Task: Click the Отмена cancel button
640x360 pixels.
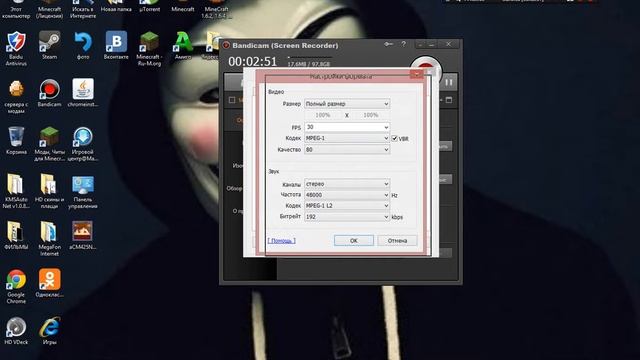Action: 397,240
